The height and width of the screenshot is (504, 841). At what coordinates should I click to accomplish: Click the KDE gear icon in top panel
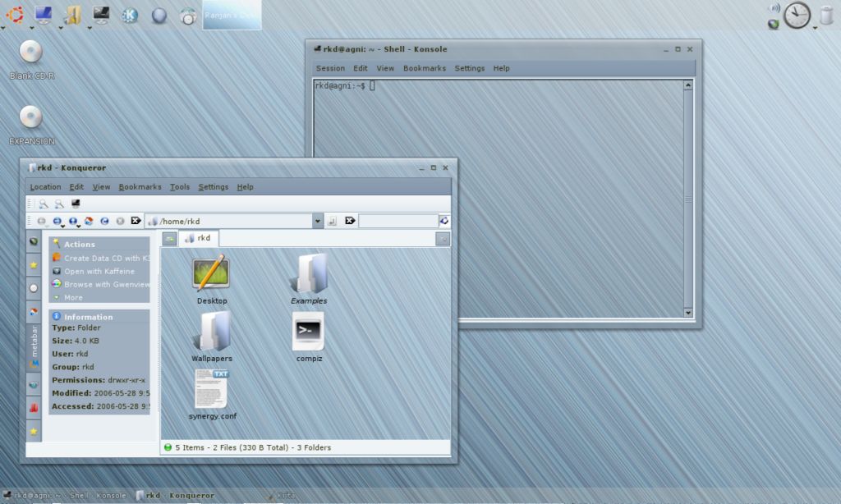click(130, 15)
